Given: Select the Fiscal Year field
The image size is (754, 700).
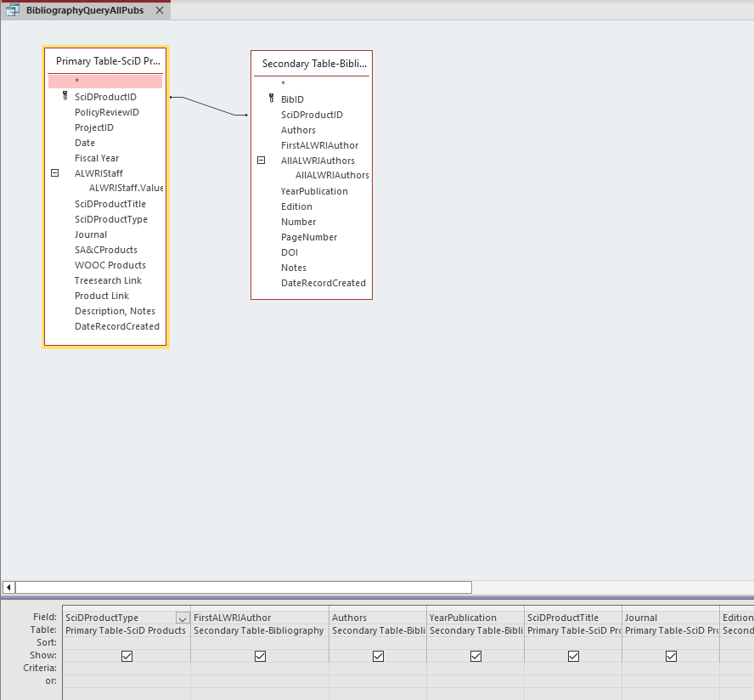Looking at the screenshot, I should (x=97, y=158).
